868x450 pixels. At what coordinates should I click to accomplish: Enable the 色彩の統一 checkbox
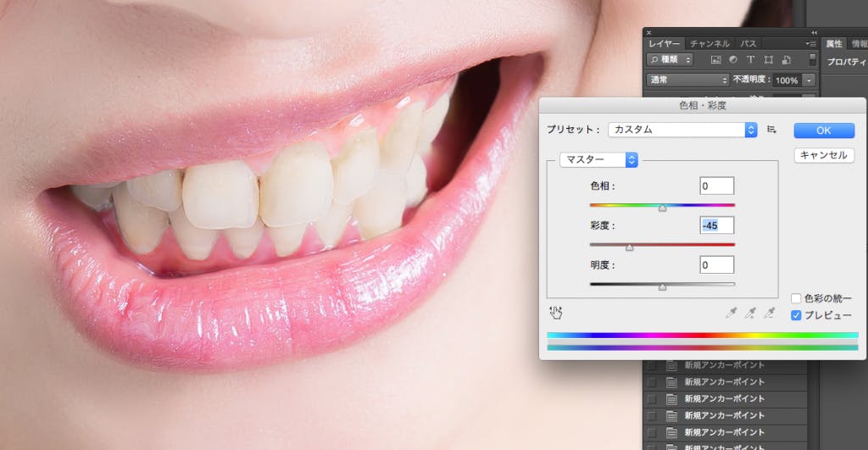(x=796, y=298)
